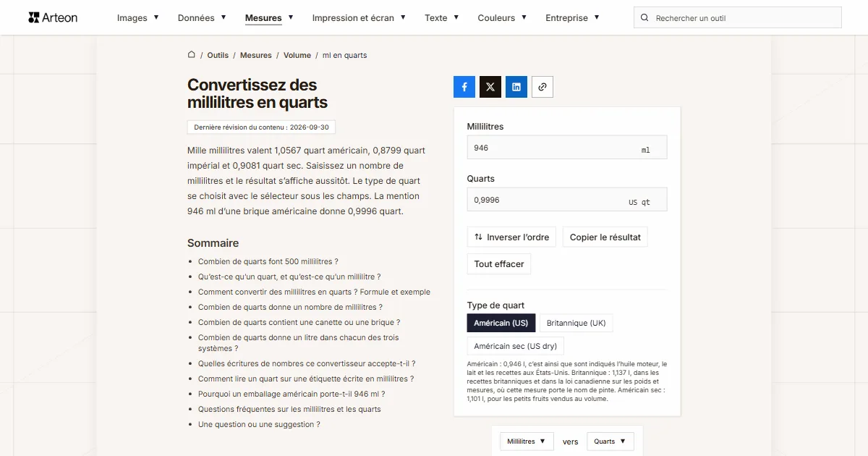This screenshot has height=456, width=868.
Task: Click Tout effacer button
Action: pyautogui.click(x=499, y=263)
